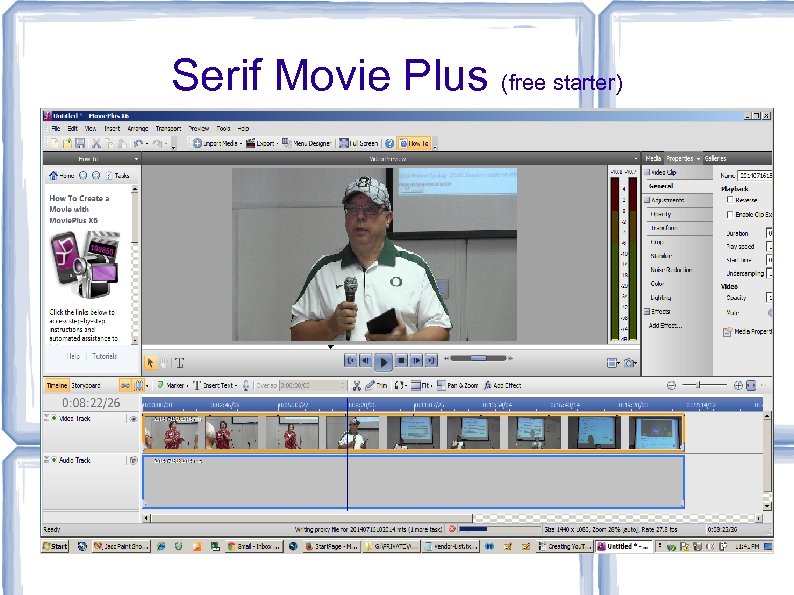Toggle the Reverse playback checkbox

730,200
